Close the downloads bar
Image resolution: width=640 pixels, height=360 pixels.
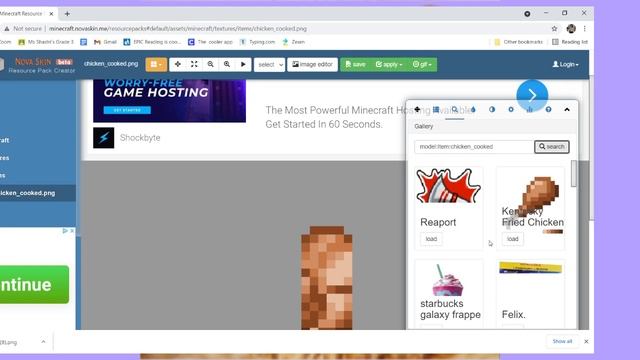point(586,341)
